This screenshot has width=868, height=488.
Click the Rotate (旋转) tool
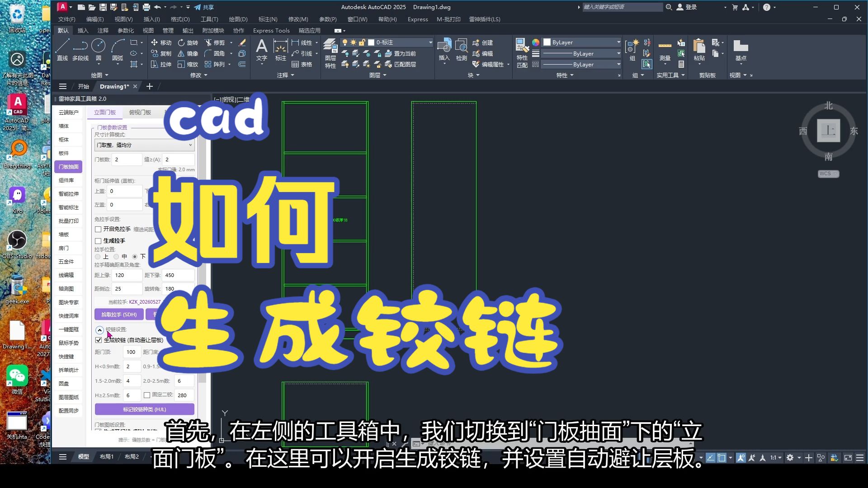[x=188, y=42]
